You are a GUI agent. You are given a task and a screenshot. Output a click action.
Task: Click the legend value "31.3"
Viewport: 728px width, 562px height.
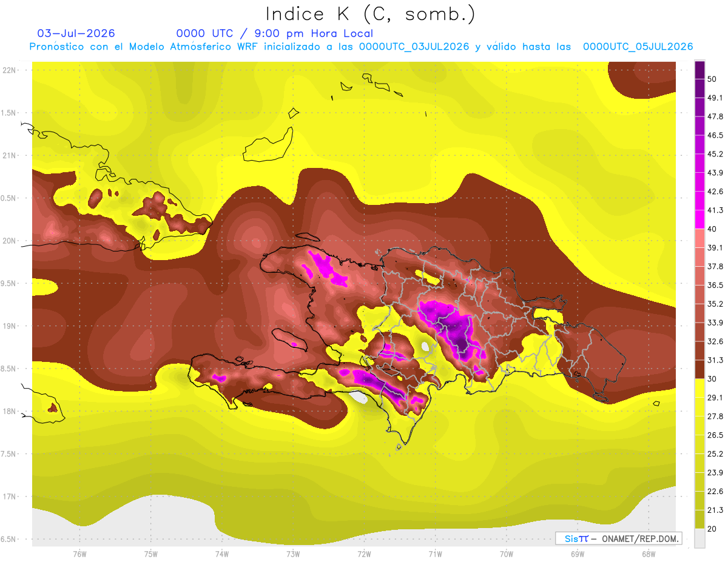715,360
